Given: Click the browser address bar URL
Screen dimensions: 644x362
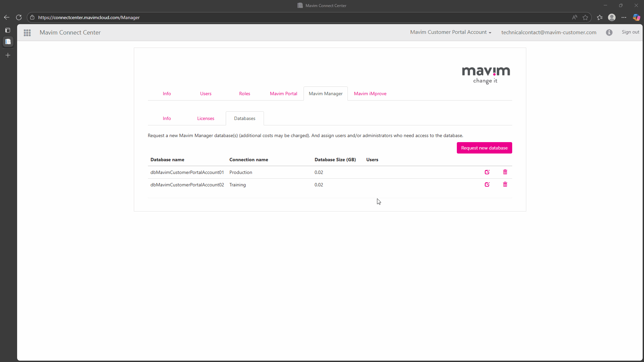Looking at the screenshot, I should [x=89, y=17].
